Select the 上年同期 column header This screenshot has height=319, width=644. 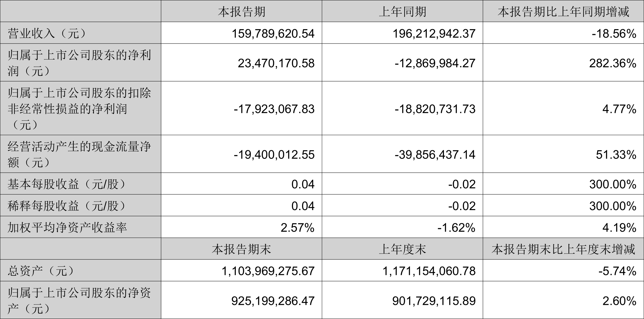(402, 12)
